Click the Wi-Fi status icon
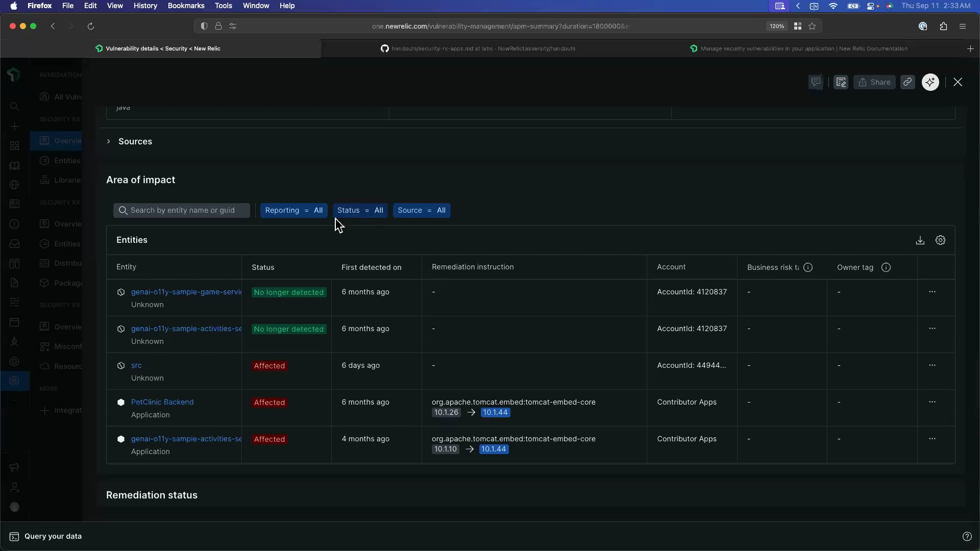This screenshot has width=980, height=551. pos(833,6)
